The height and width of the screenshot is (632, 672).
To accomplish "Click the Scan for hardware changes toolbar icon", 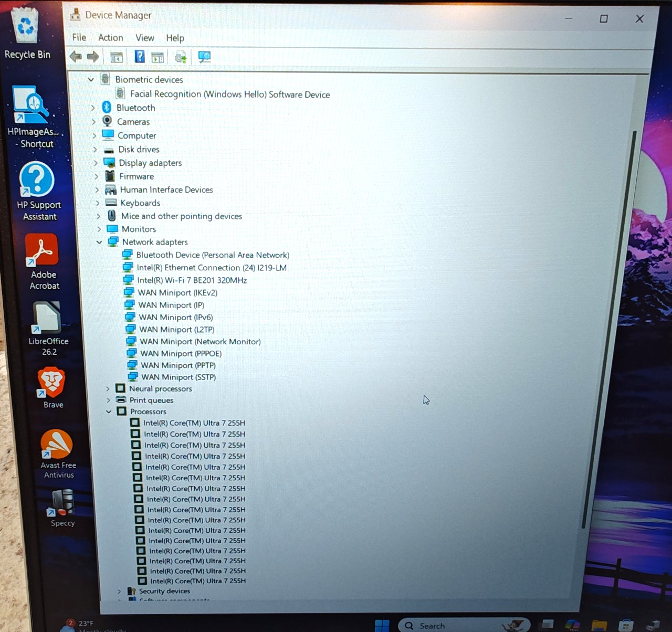I will pyautogui.click(x=204, y=57).
